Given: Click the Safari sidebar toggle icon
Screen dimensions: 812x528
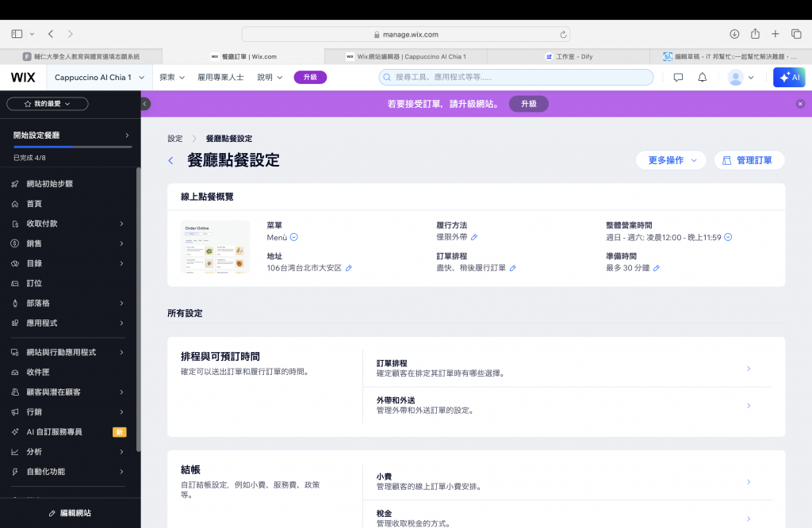Looking at the screenshot, I should coord(17,34).
